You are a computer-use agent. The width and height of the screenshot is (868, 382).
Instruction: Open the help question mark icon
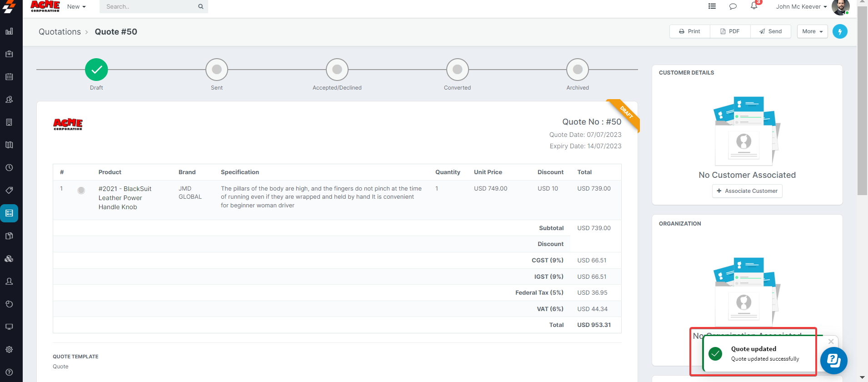click(x=9, y=372)
